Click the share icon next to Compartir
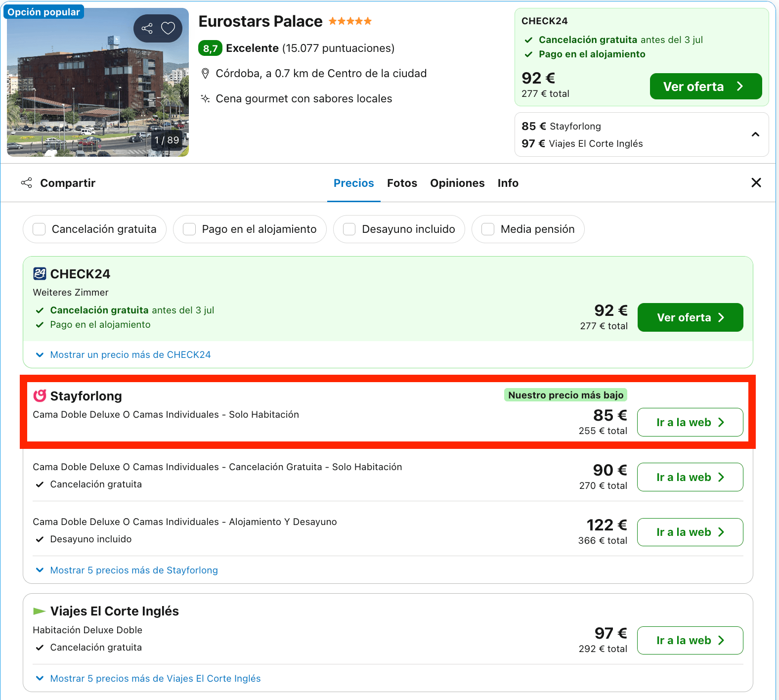 pyautogui.click(x=27, y=183)
